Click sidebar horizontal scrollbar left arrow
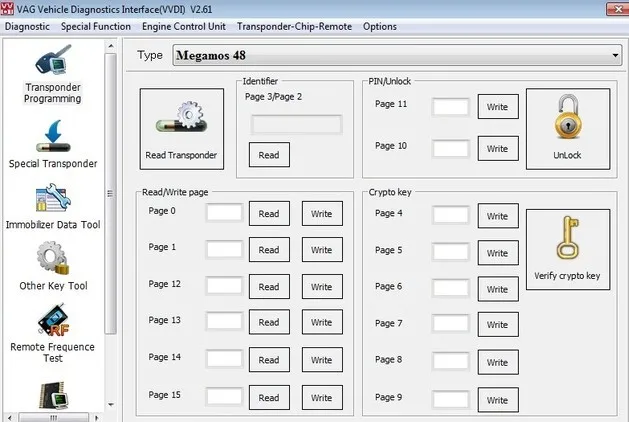 pyautogui.click(x=10, y=417)
